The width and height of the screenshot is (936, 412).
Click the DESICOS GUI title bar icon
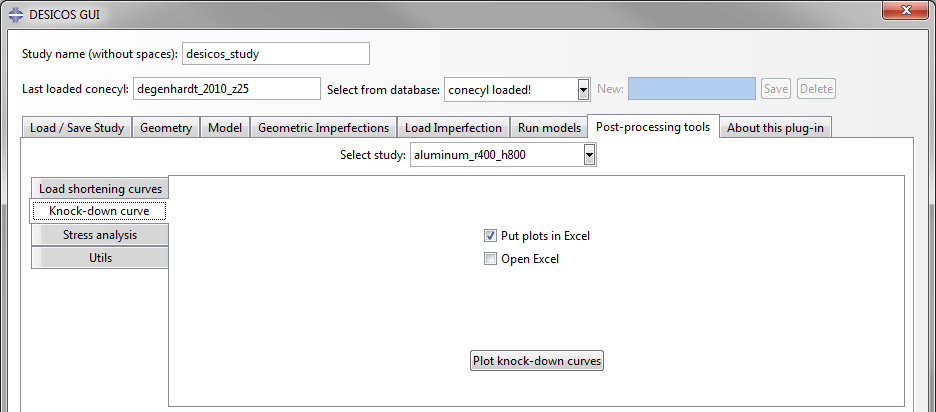coord(17,14)
